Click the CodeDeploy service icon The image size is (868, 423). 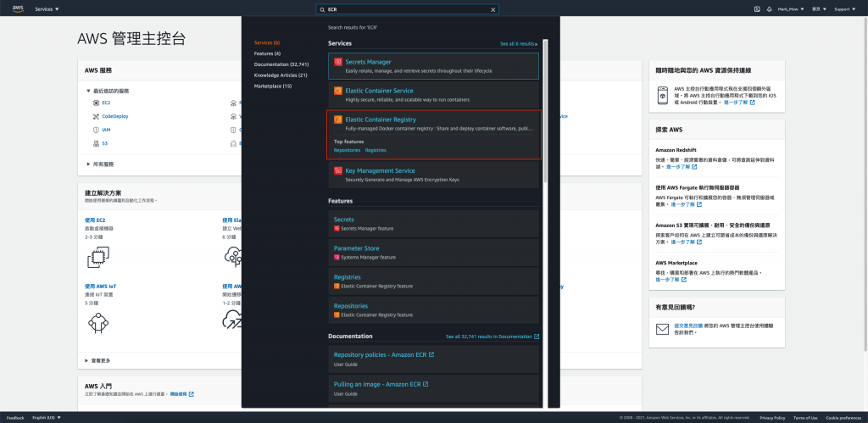click(x=97, y=116)
